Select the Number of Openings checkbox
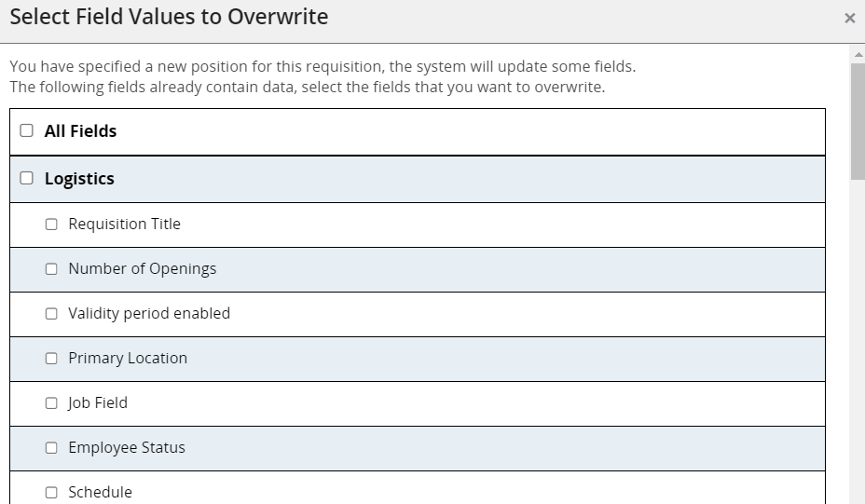 click(x=51, y=269)
